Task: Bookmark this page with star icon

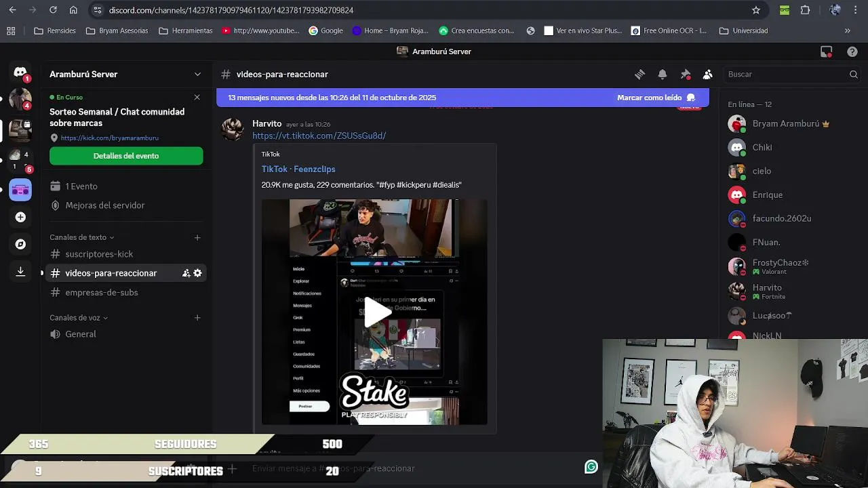Action: point(756,10)
